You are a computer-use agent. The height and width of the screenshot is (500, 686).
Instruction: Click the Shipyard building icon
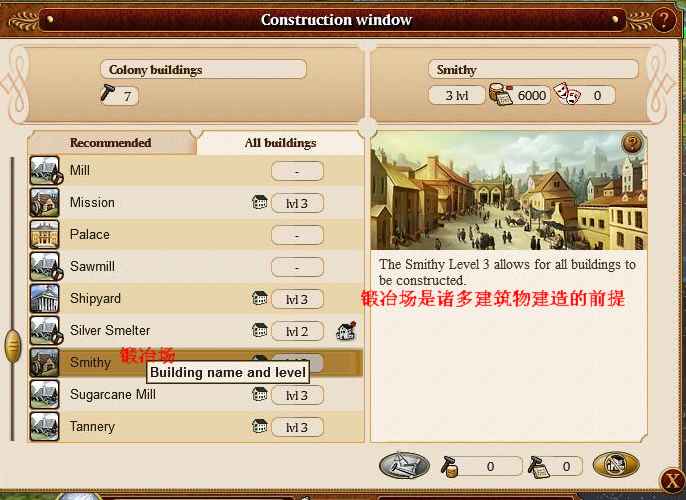pyautogui.click(x=45, y=298)
